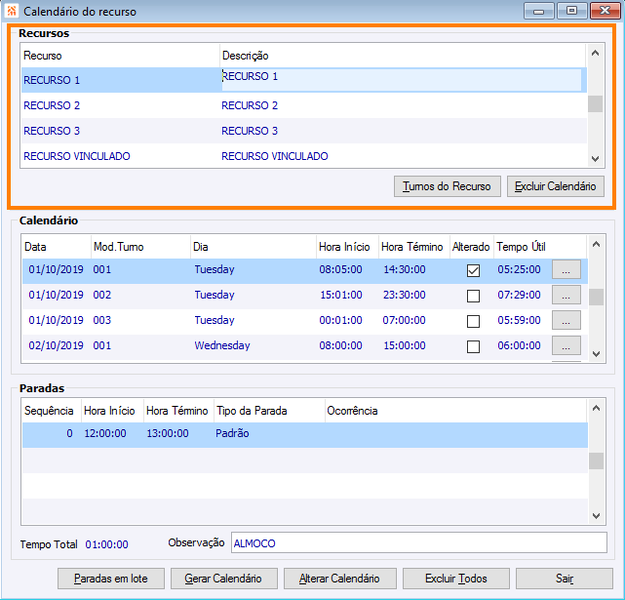The image size is (625, 600).
Task: Click the Observação text field
Action: click(x=419, y=543)
